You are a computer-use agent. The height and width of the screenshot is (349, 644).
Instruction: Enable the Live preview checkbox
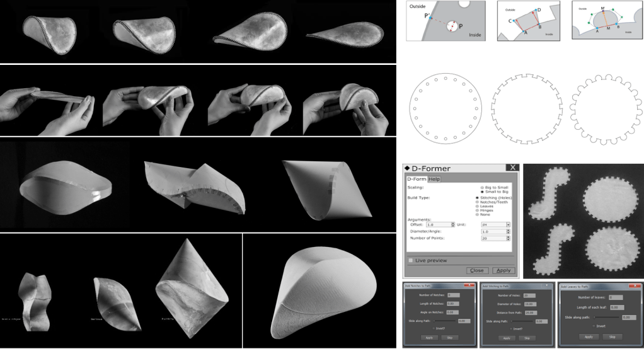pyautogui.click(x=411, y=260)
